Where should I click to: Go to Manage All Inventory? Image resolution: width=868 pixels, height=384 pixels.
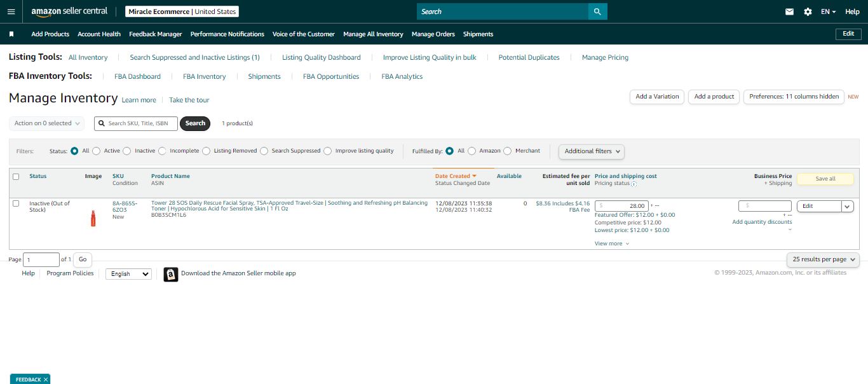[x=373, y=34]
